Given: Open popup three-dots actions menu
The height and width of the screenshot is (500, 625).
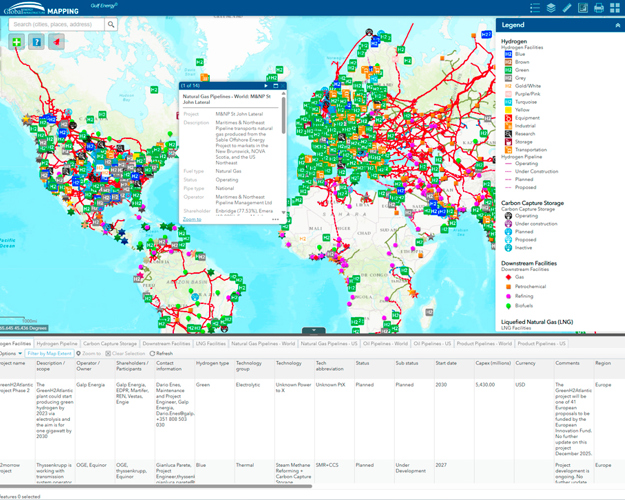Looking at the screenshot, I should 276,219.
